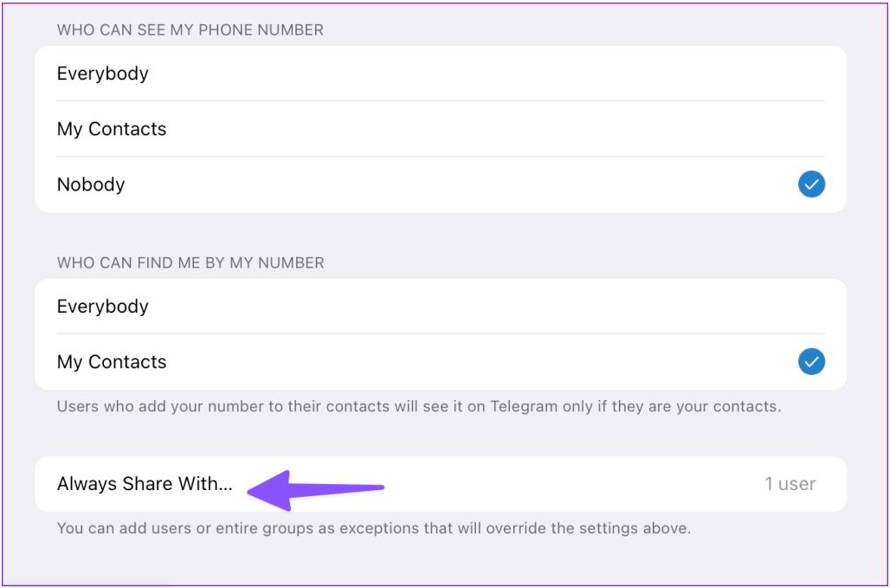Click the note about users adding your number

419,407
